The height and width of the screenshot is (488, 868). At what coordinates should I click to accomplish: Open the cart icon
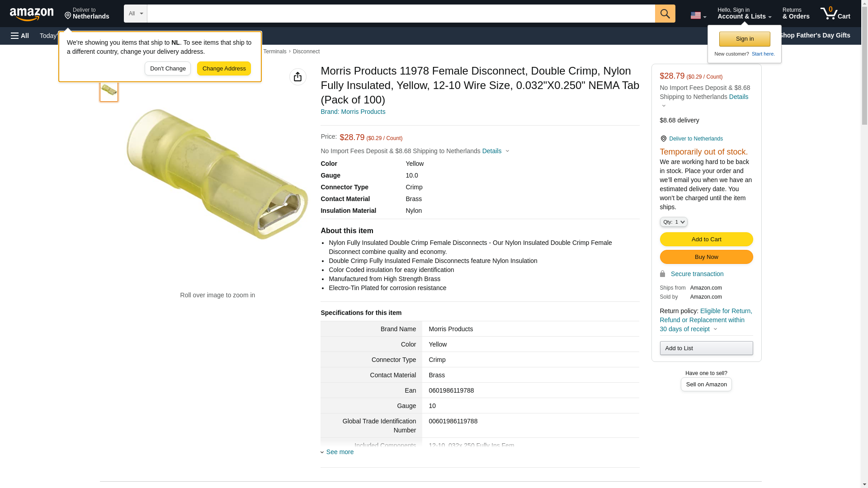[x=835, y=14]
